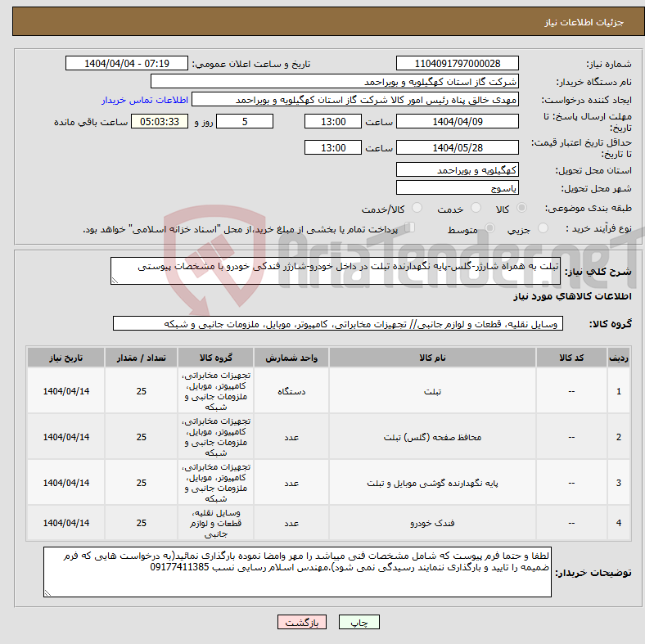
Task: Click the چاپ (print) button
Action: tap(359, 622)
